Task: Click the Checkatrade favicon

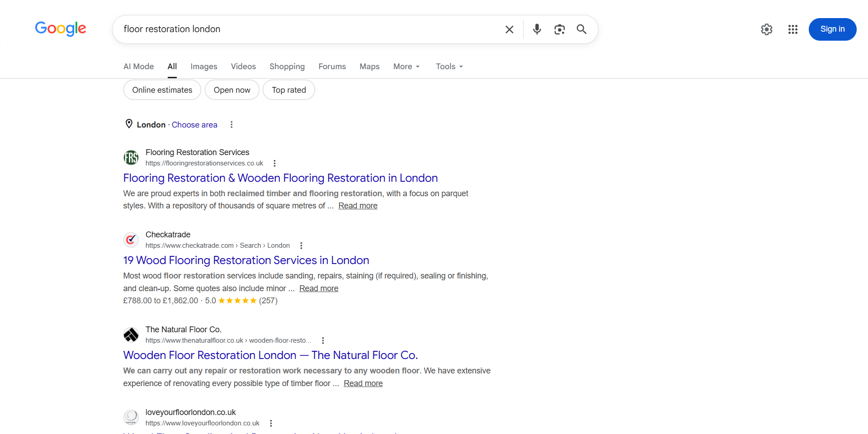Action: tap(131, 240)
